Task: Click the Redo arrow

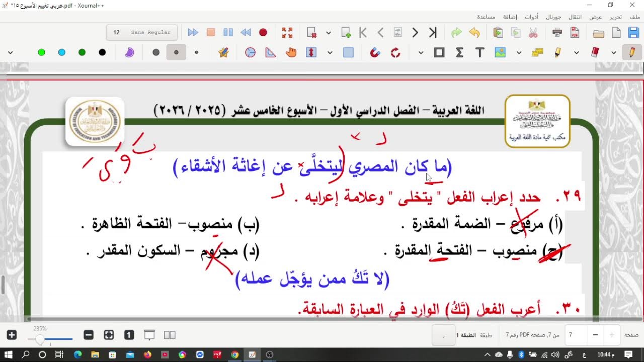Action: click(456, 33)
